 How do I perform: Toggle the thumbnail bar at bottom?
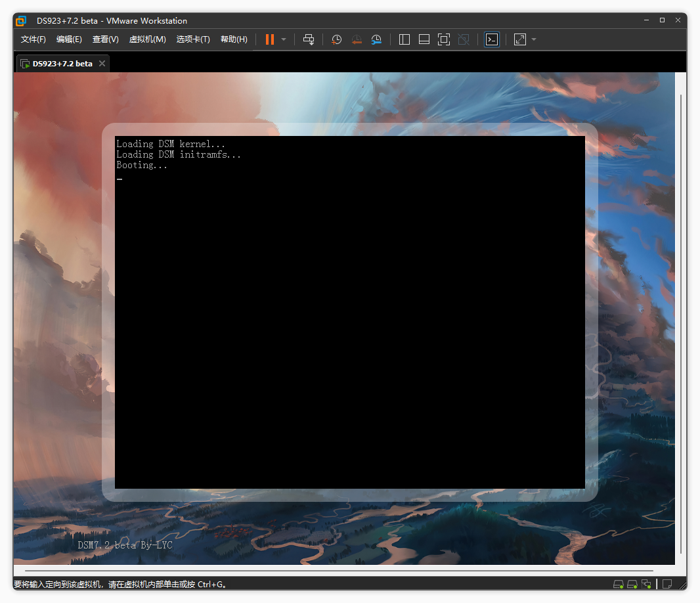point(424,39)
